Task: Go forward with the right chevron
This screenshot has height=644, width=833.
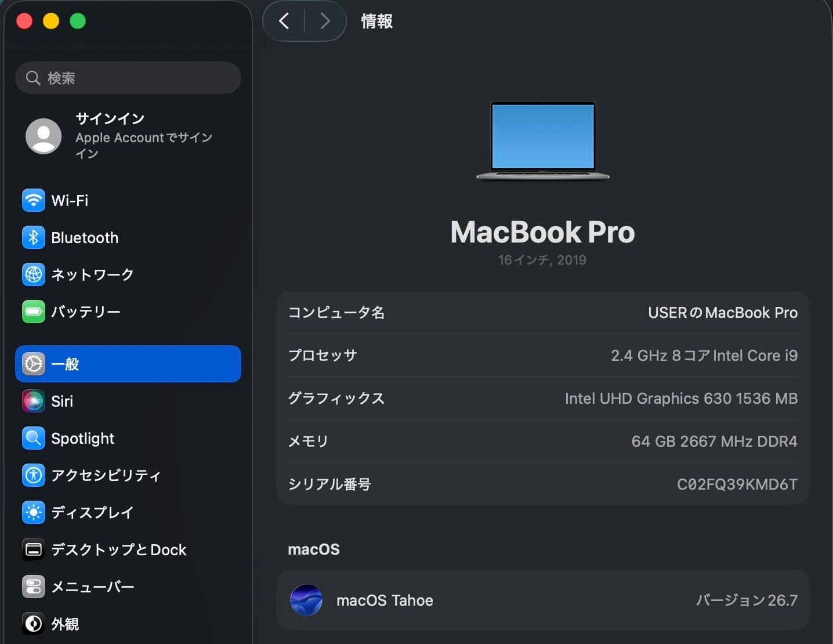Action: (325, 21)
